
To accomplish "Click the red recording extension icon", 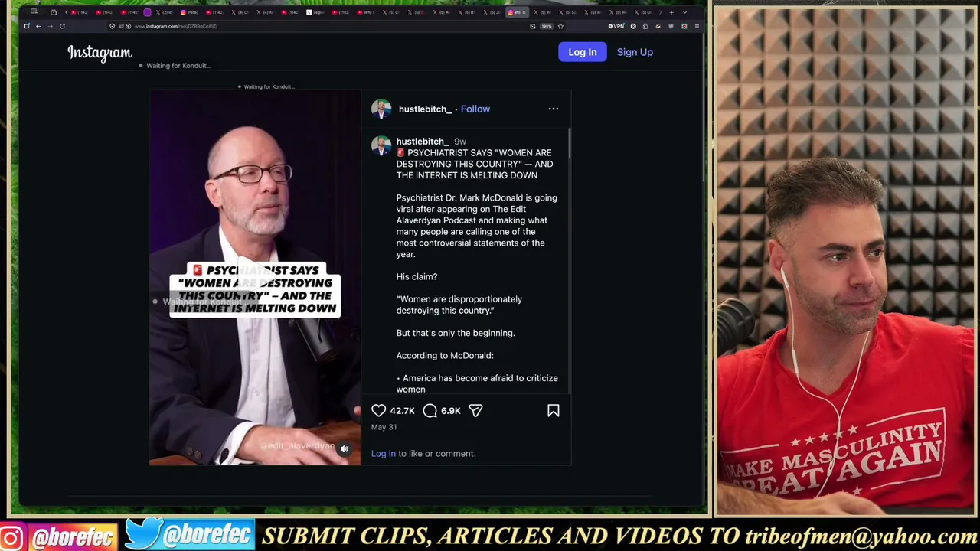I will [x=684, y=26].
